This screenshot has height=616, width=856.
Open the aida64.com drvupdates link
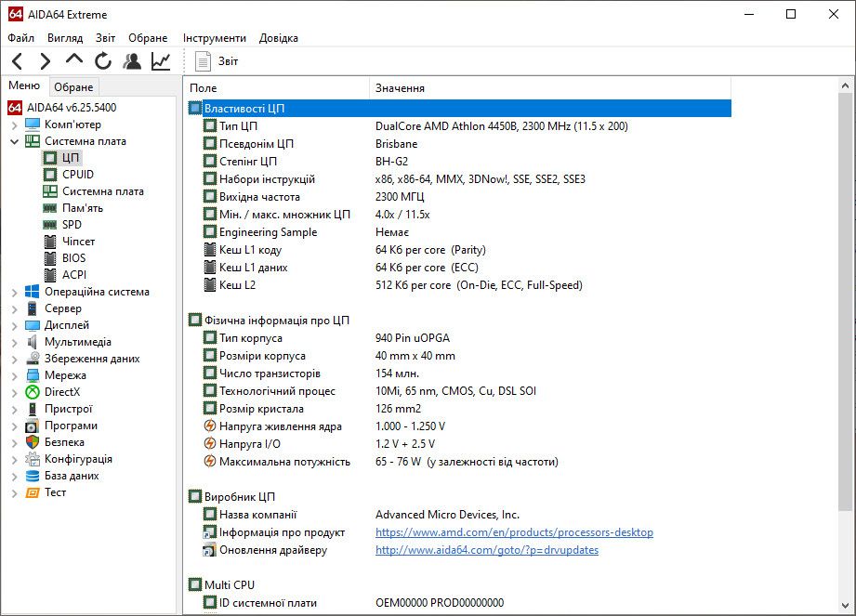coord(487,550)
